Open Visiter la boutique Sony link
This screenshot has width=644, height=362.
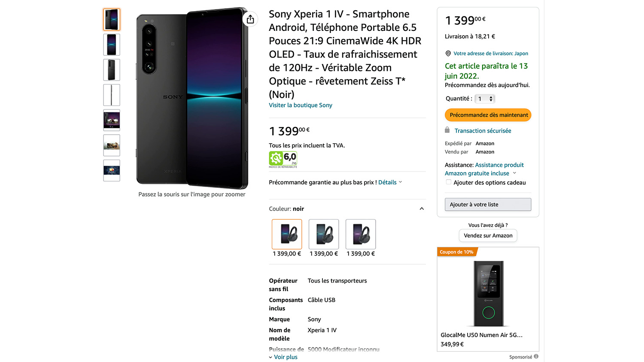click(x=301, y=105)
